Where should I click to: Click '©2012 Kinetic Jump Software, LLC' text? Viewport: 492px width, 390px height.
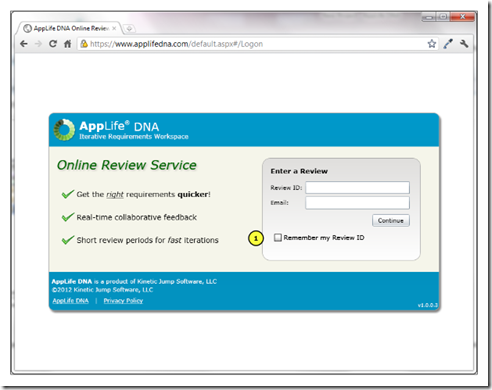click(102, 290)
